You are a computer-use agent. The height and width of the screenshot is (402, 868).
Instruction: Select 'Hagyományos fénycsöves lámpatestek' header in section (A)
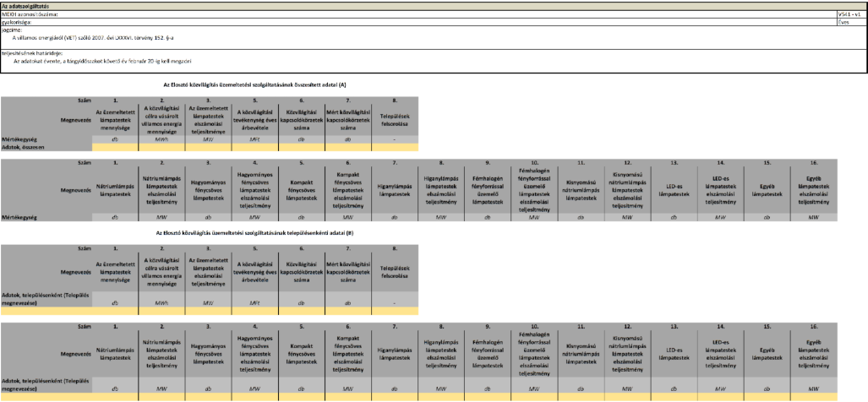click(209, 191)
